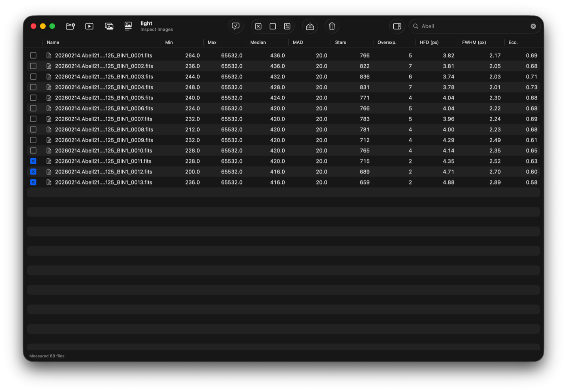Clear the Abell search text
The height and width of the screenshot is (392, 567).
(533, 26)
